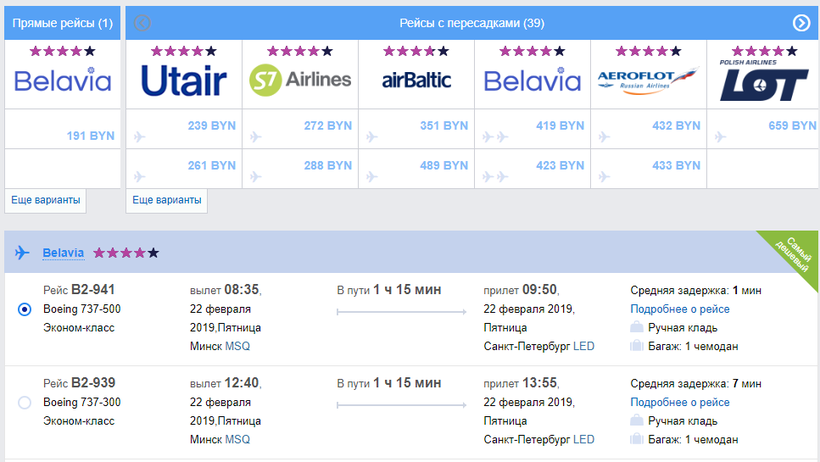Expand more transfer flight options (Еще варианты)
820x462 pixels.
point(167,200)
